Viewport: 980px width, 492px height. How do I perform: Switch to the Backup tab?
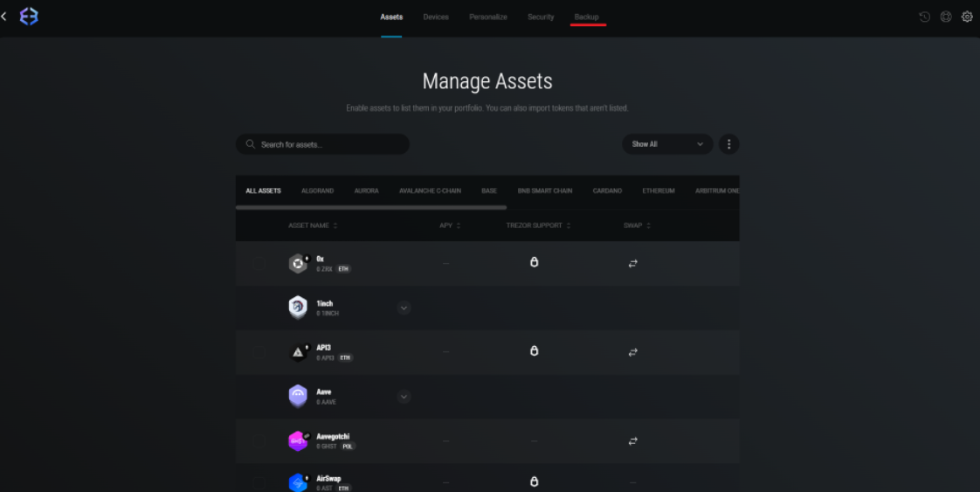[x=586, y=17]
